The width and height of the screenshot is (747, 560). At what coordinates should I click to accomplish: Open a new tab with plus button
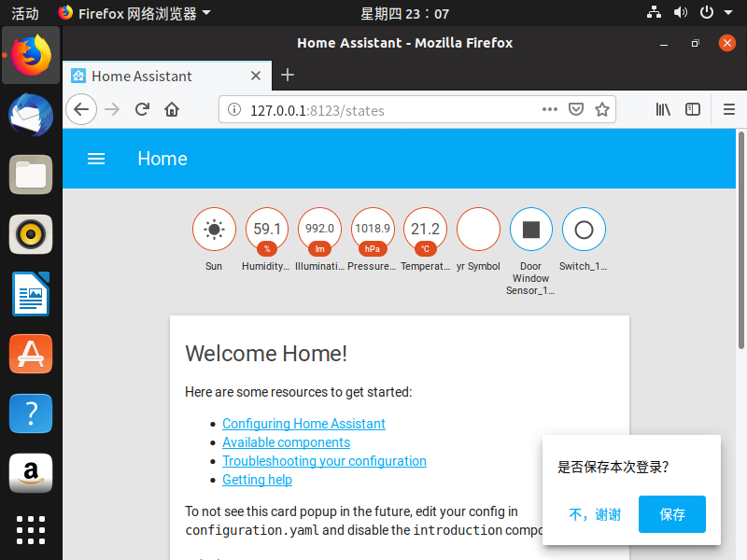(x=288, y=76)
